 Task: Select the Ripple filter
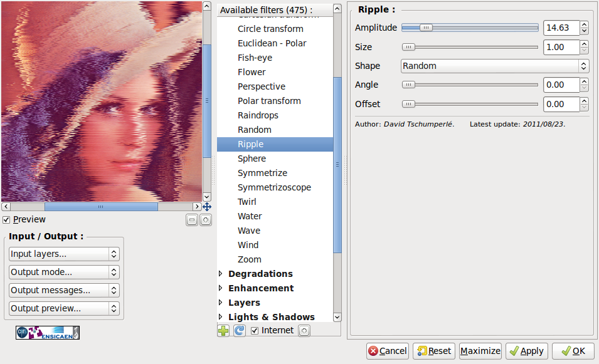275,144
